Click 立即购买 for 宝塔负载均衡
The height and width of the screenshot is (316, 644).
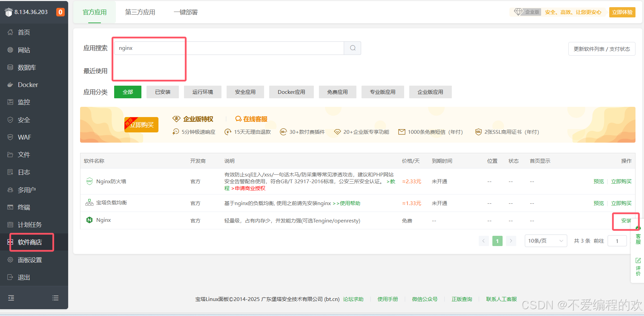click(x=621, y=203)
